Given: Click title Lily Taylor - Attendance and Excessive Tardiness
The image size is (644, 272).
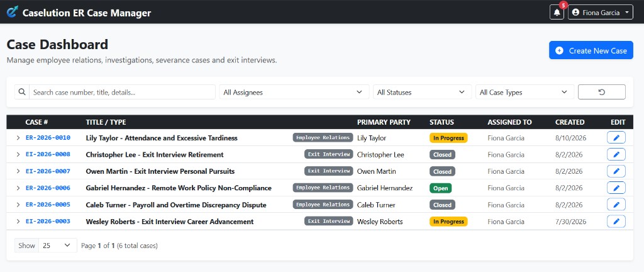Looking at the screenshot, I should (x=162, y=138).
